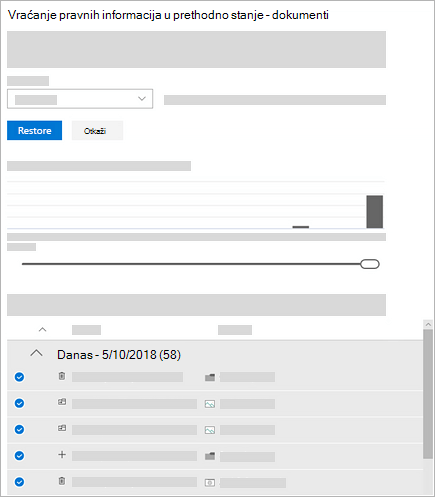This screenshot has height=497, width=435.
Task: Uncheck the second row checkmark
Action: (x=19, y=403)
